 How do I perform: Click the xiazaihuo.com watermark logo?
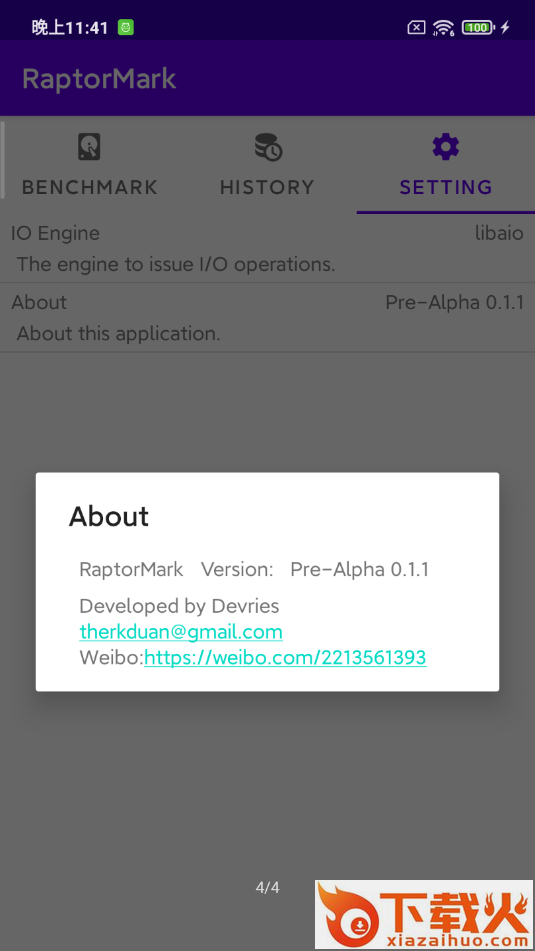pyautogui.click(x=424, y=914)
